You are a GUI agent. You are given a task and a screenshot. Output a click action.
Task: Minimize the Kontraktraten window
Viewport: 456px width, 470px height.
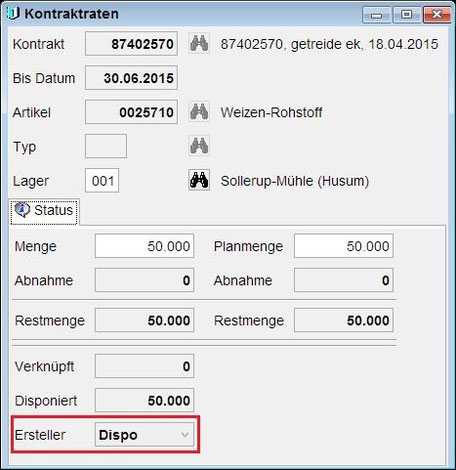(x=376, y=15)
